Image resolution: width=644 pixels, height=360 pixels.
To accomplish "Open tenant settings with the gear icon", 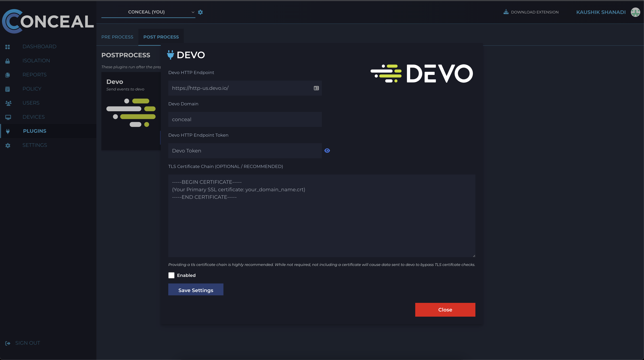I will (x=200, y=12).
